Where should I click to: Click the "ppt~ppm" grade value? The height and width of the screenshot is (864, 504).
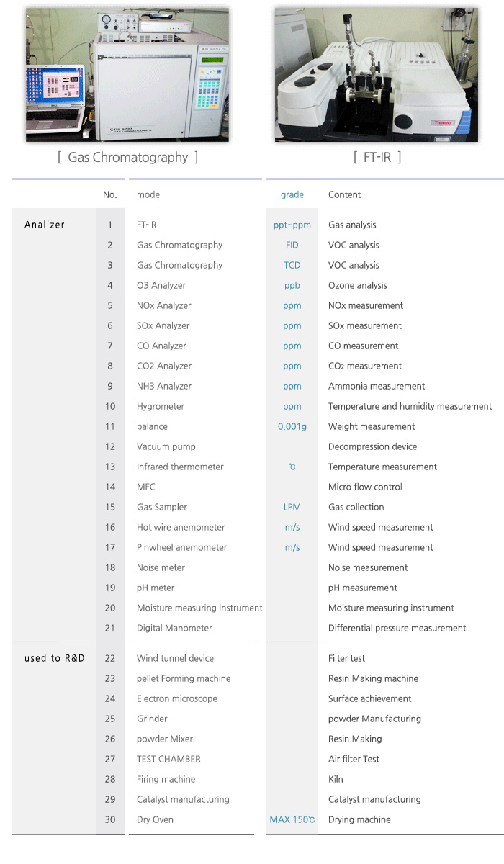(x=292, y=225)
